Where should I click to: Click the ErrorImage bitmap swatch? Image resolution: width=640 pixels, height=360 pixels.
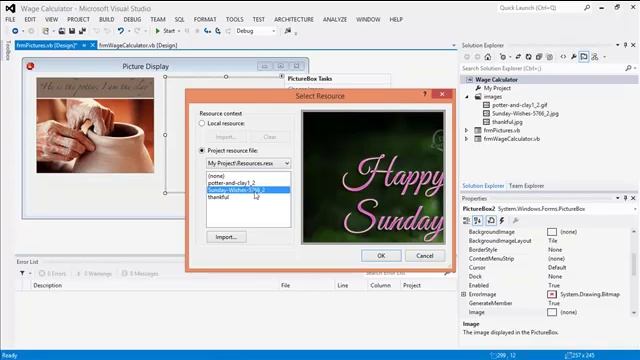552,294
